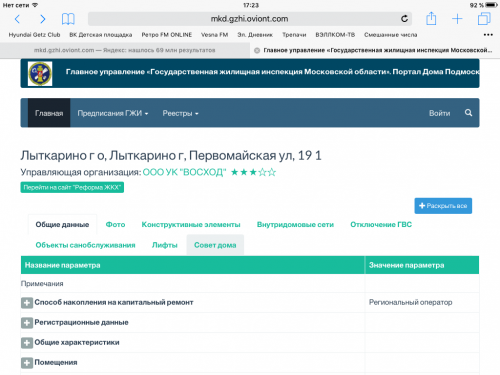The height and width of the screenshot is (375, 500).
Task: Expand Общие характеристики row
Action: (27, 343)
